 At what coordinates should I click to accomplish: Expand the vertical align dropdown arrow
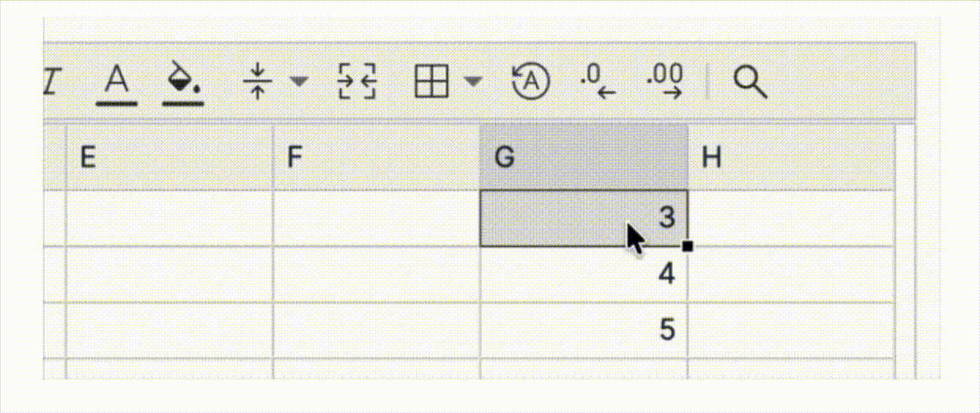[299, 81]
